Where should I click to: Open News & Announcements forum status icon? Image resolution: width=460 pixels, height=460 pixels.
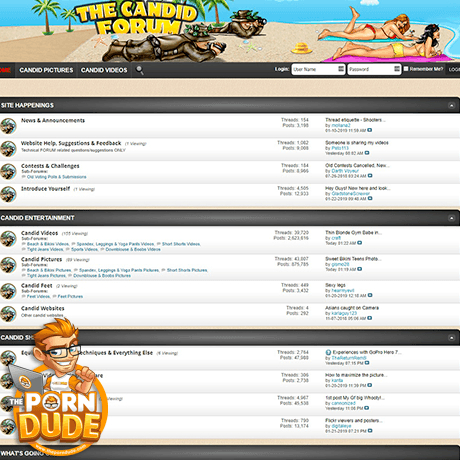[x=8, y=126]
